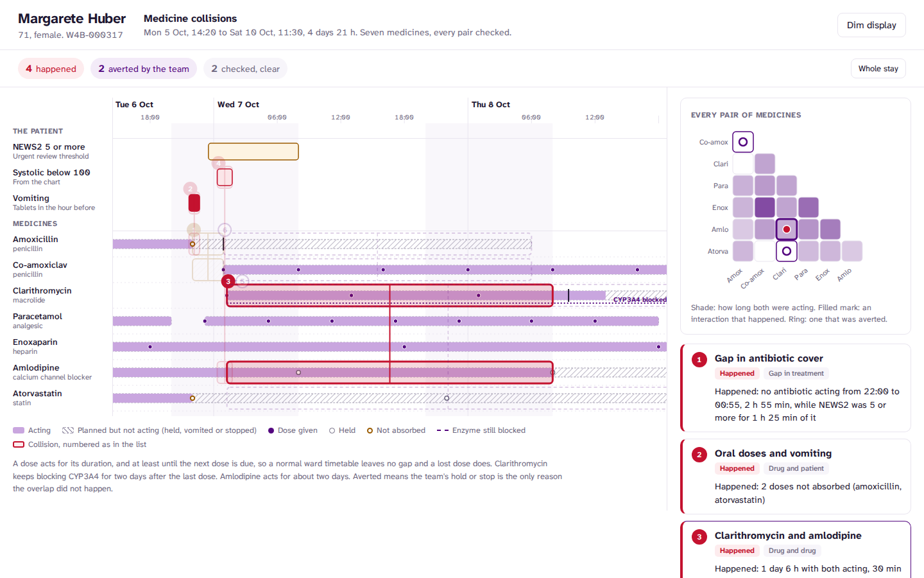Select faded badge 5 beside timeline badge 3
The width and height of the screenshot is (924, 578).
tap(242, 281)
